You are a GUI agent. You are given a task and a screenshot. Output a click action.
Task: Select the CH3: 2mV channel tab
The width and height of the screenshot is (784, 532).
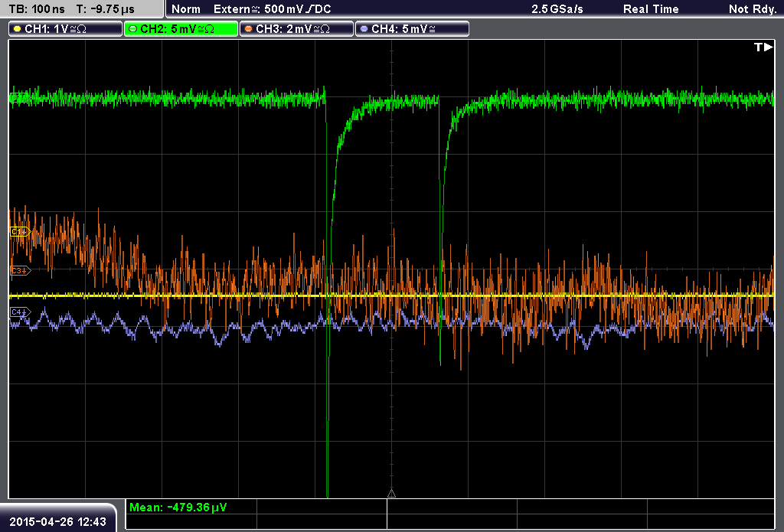pos(296,29)
